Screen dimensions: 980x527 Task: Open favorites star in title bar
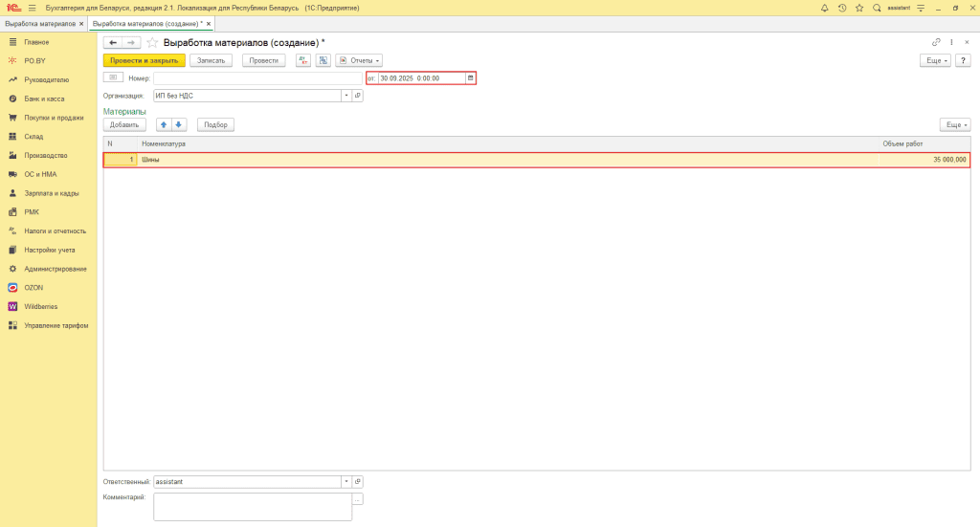click(x=859, y=8)
